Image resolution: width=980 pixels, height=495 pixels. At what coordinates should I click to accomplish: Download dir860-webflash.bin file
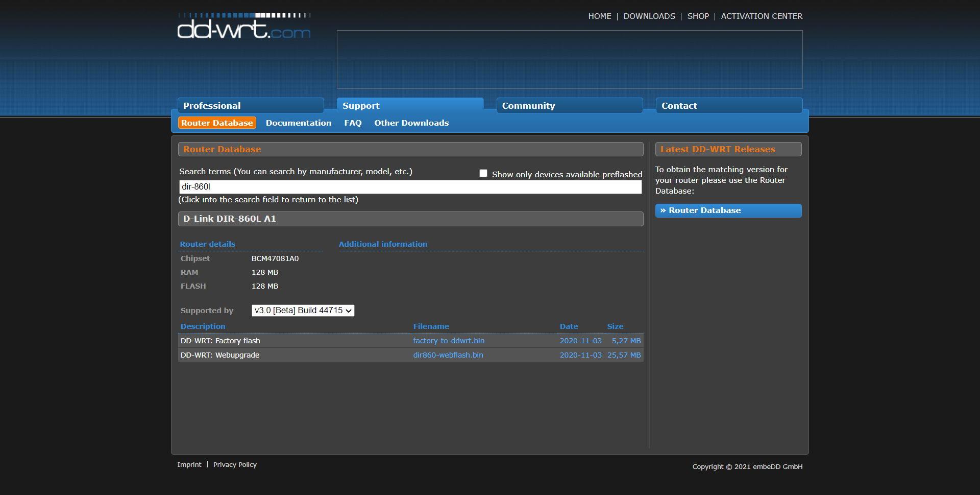click(448, 355)
